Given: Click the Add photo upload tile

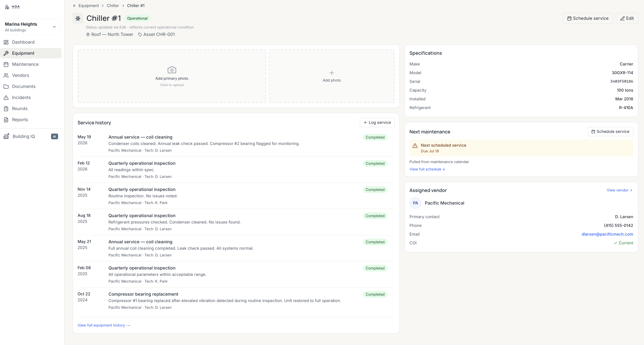Looking at the screenshot, I should pyautogui.click(x=332, y=76).
